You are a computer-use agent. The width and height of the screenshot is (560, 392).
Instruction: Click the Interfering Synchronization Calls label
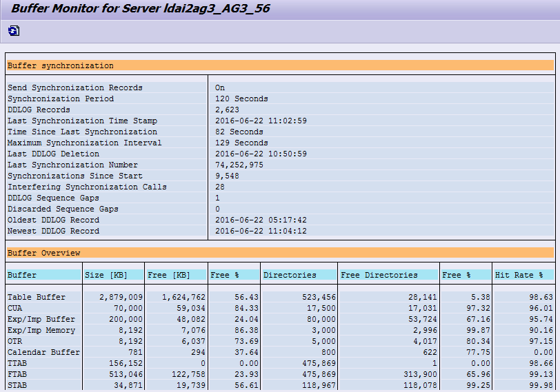[x=87, y=187]
